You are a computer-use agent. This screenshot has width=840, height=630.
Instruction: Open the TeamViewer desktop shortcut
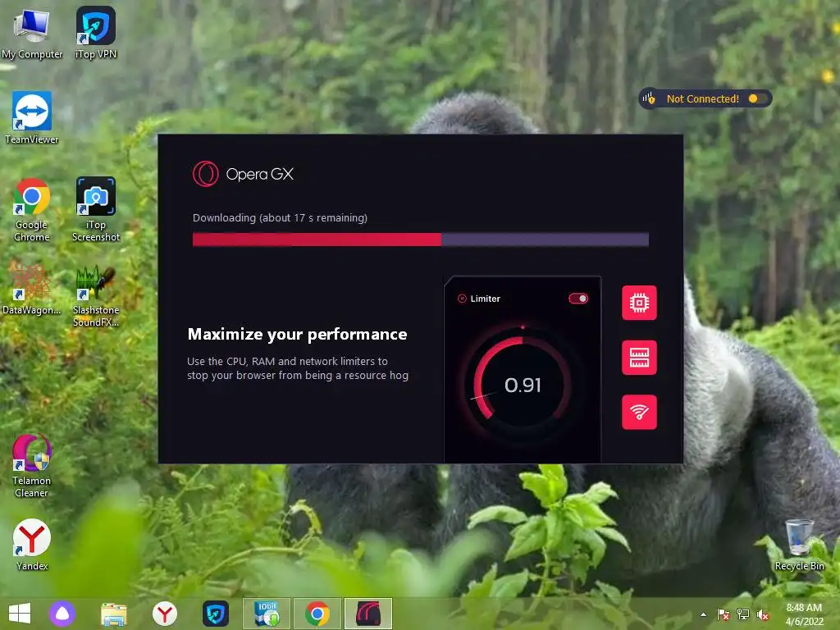(x=32, y=118)
